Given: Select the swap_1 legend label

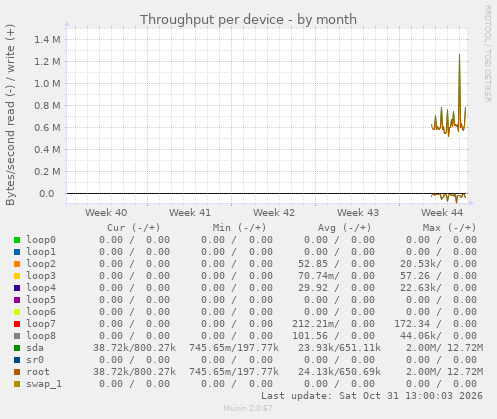Looking at the screenshot, I should click(x=44, y=384).
